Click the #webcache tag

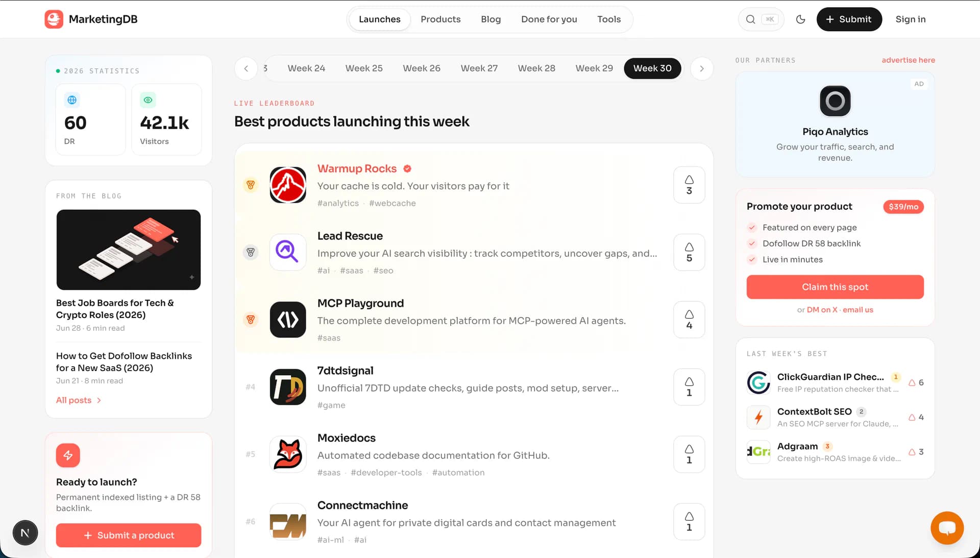point(392,203)
